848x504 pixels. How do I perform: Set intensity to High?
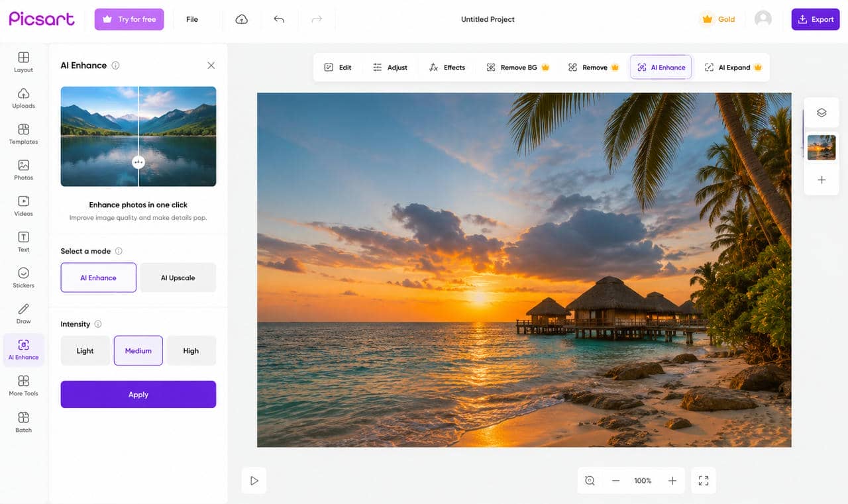(x=191, y=350)
